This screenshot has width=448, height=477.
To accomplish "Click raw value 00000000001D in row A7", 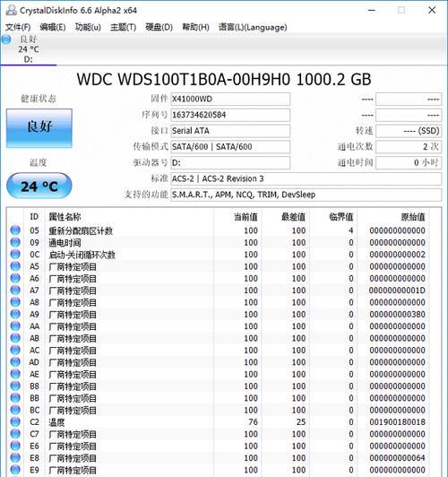I will [x=397, y=291].
